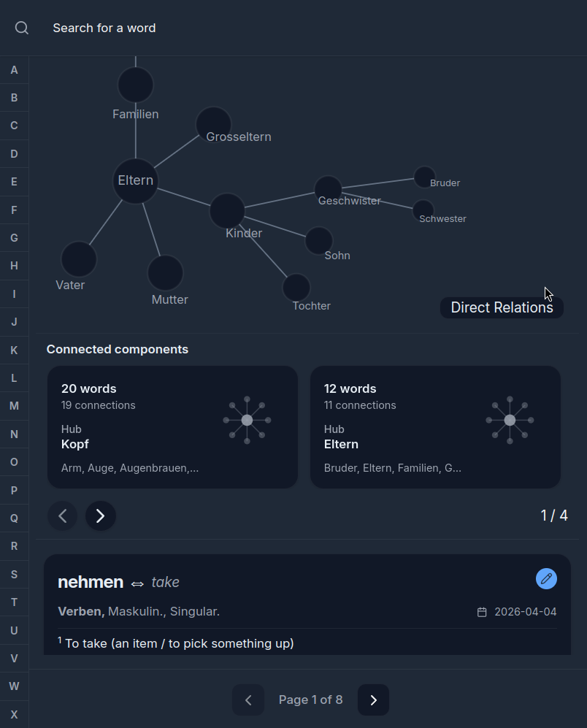Viewport: 587px width, 728px height.
Task: Click the calendar icon beside 2026-04-04
Action: coord(482,612)
